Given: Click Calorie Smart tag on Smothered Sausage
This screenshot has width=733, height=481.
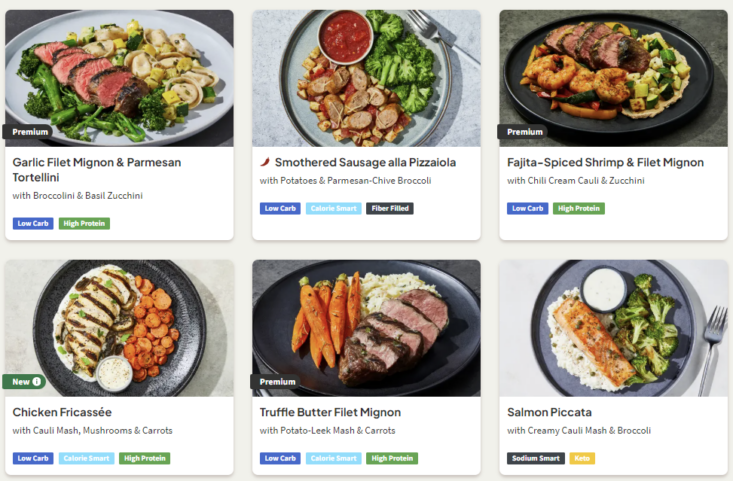Looking at the screenshot, I should click(333, 208).
